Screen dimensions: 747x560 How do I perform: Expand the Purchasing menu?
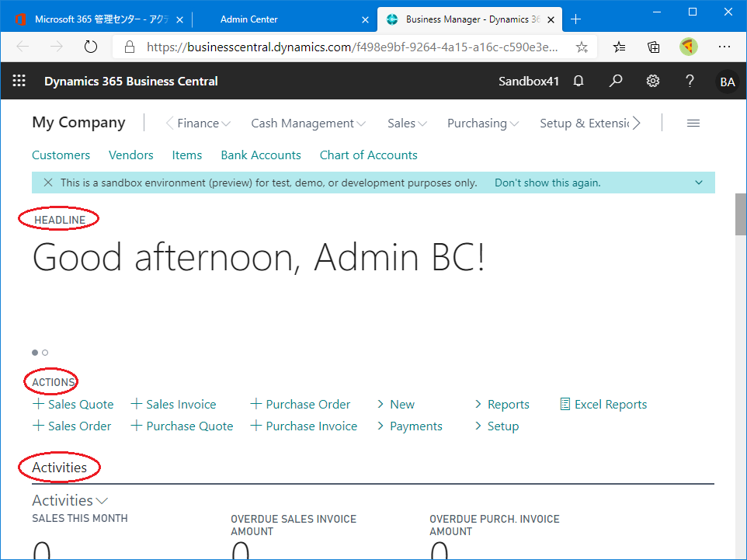pos(482,123)
